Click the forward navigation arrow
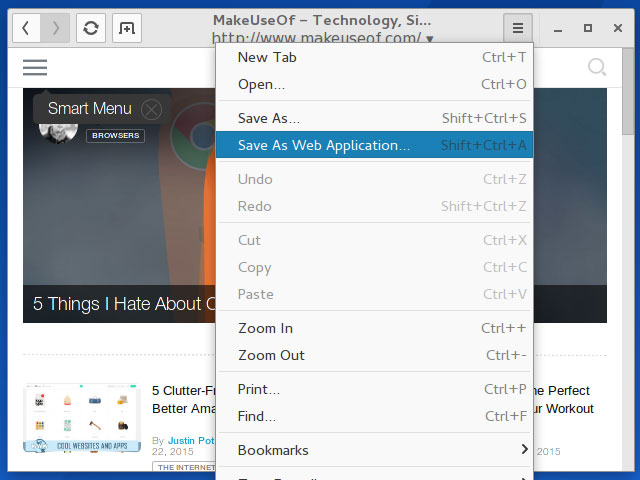Viewport: 640px width, 480px height. tap(55, 28)
